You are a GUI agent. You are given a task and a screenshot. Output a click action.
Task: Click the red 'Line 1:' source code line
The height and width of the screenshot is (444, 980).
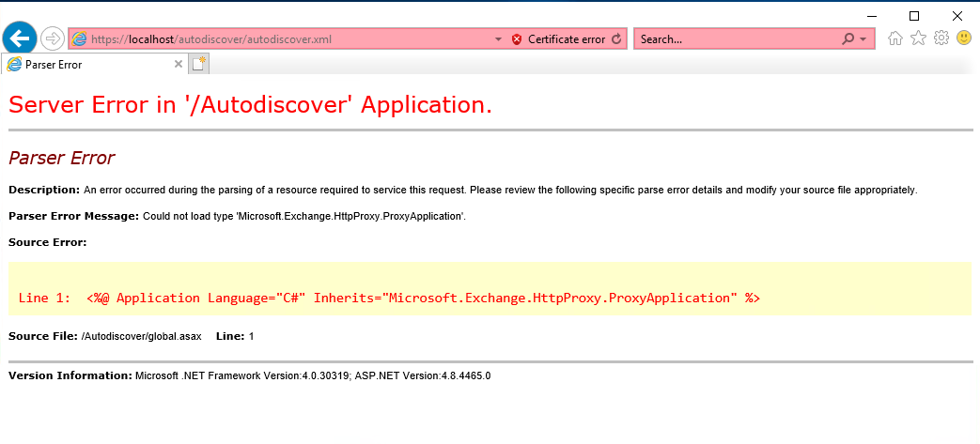389,298
